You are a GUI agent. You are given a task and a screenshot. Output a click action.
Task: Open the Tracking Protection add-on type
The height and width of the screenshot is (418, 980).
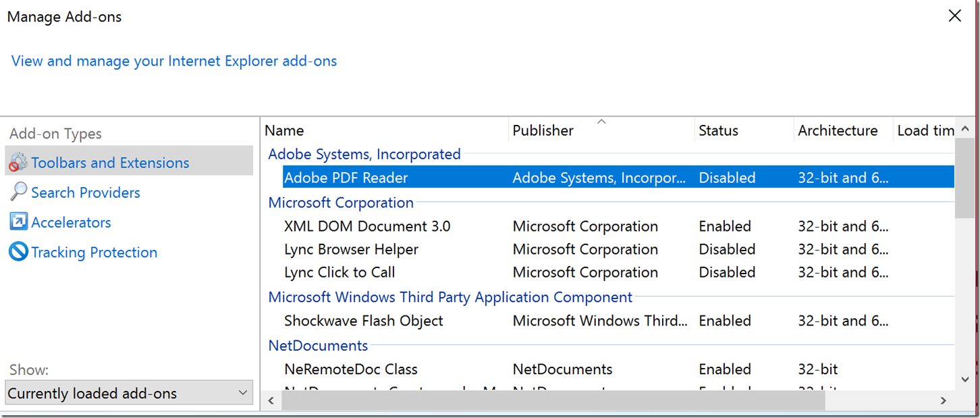[x=94, y=252]
